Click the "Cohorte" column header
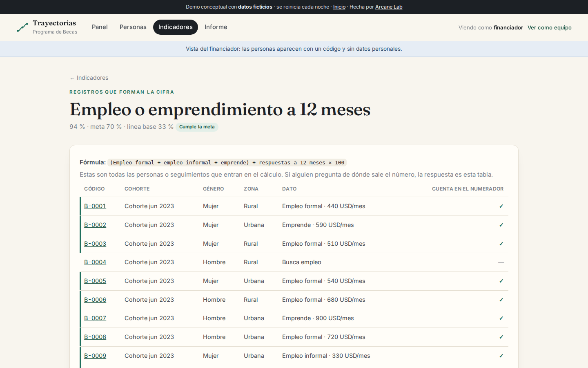 tap(137, 189)
